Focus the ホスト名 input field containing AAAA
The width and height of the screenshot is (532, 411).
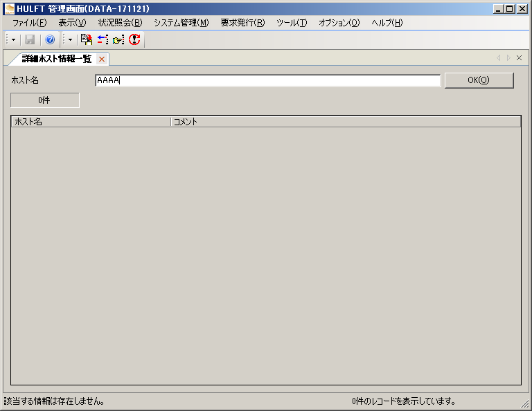click(267, 81)
